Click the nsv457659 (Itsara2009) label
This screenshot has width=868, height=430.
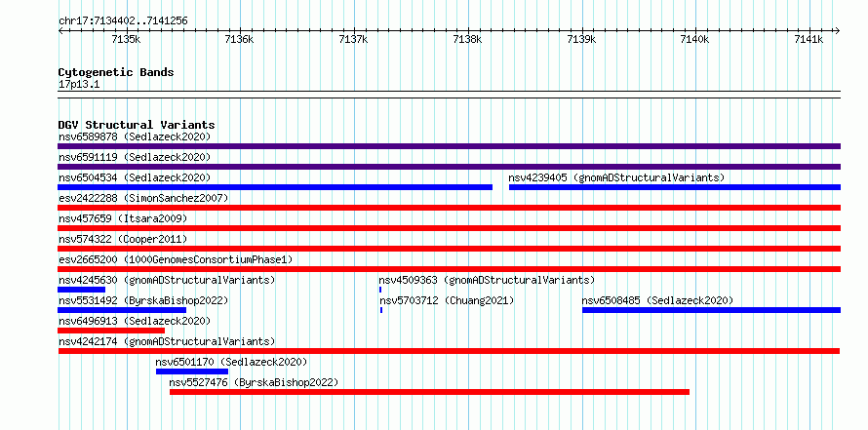click(123, 218)
